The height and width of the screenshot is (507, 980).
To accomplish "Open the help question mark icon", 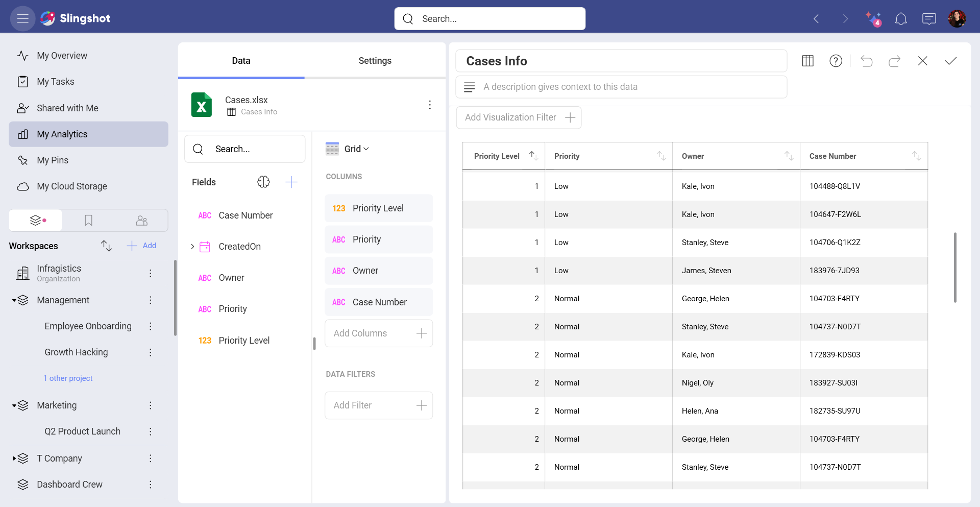I will (x=836, y=61).
